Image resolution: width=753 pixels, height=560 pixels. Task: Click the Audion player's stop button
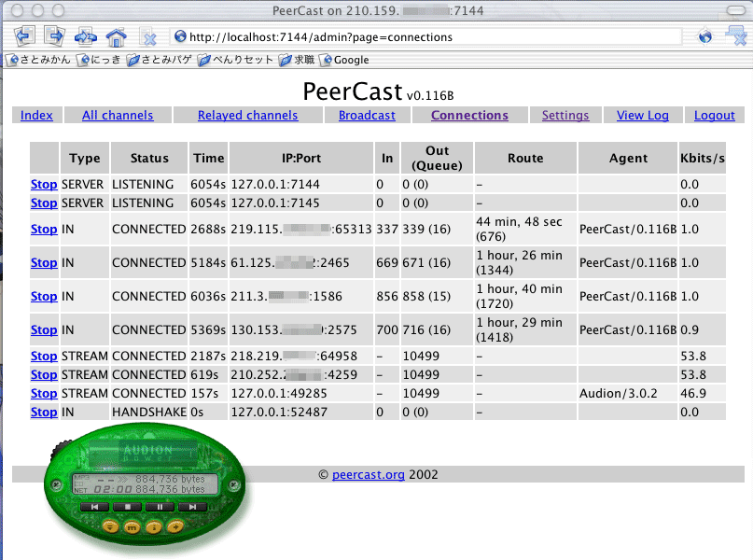point(128,507)
